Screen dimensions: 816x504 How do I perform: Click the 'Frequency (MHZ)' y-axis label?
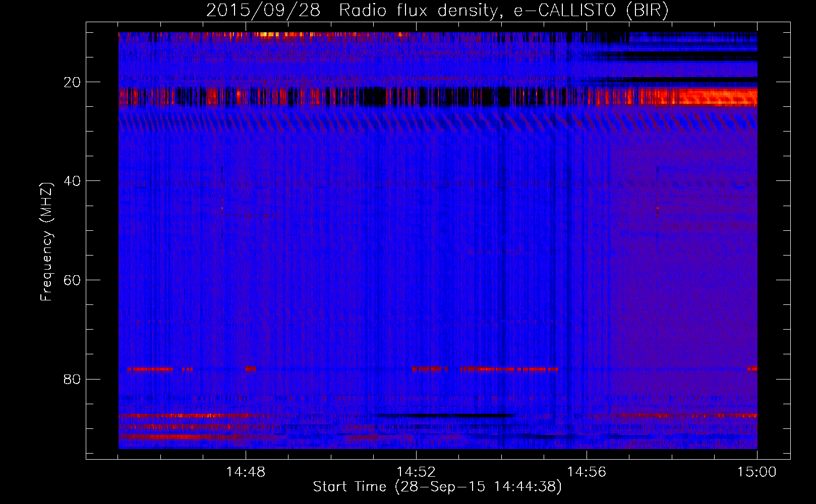(46, 242)
